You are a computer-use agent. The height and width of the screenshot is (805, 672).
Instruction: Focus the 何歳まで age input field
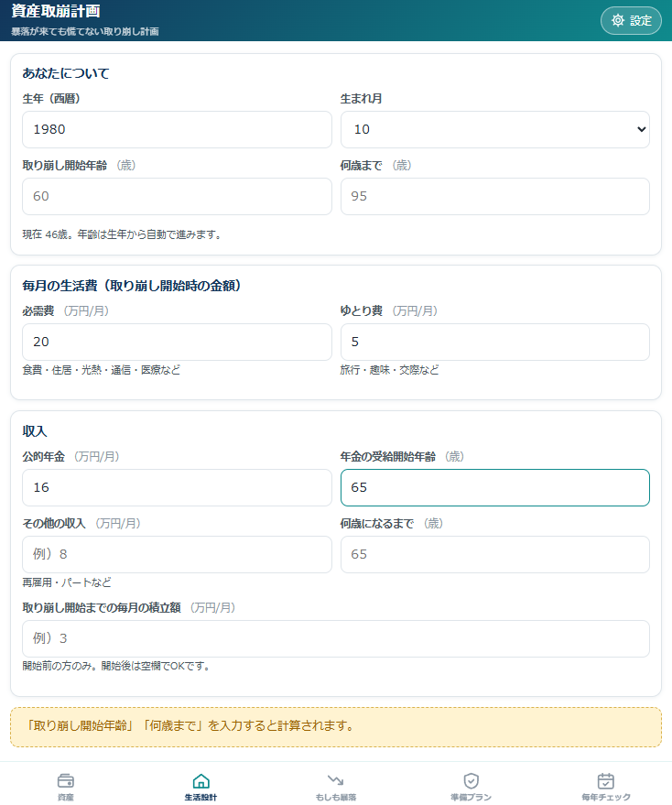click(x=495, y=196)
